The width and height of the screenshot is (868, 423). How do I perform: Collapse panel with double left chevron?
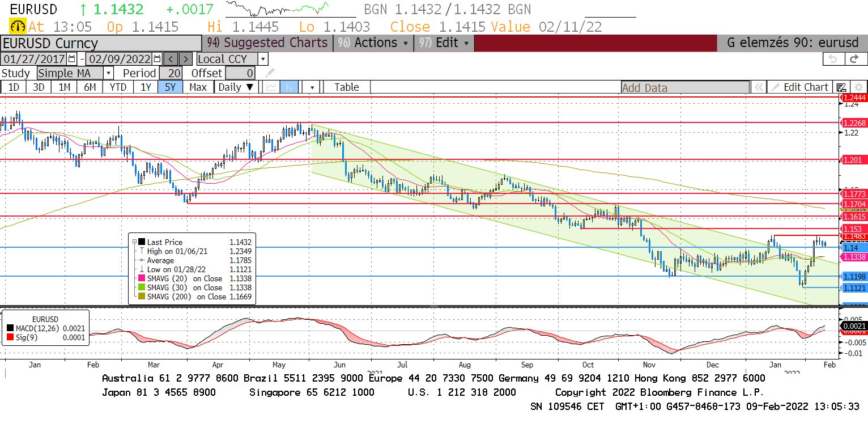tap(758, 87)
